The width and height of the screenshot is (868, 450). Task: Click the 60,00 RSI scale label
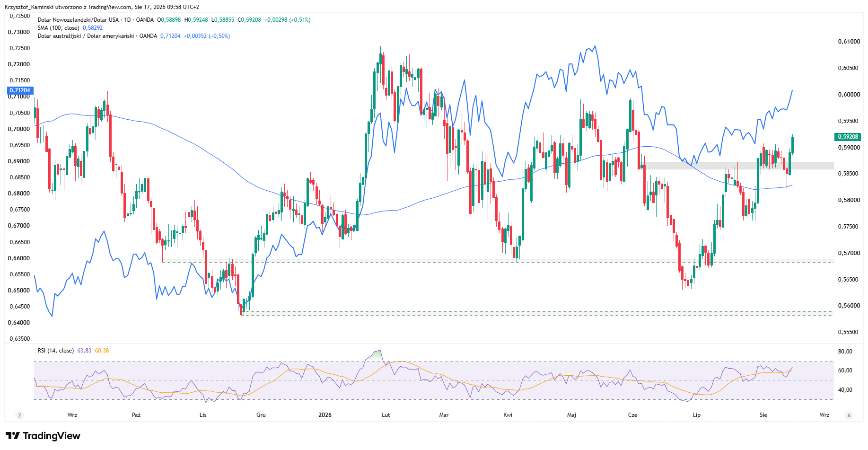point(845,371)
